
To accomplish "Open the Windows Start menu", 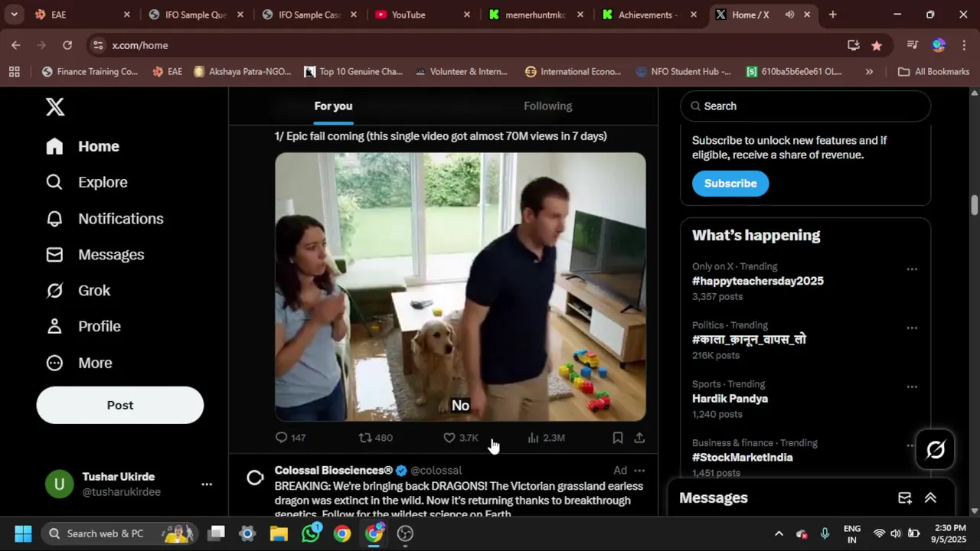I will coord(23,533).
